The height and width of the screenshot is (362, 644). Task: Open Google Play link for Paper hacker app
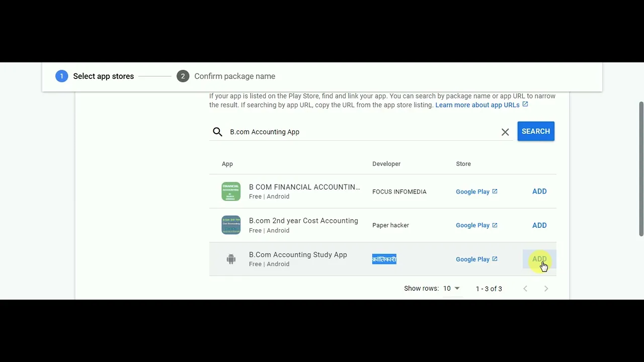coord(472,225)
